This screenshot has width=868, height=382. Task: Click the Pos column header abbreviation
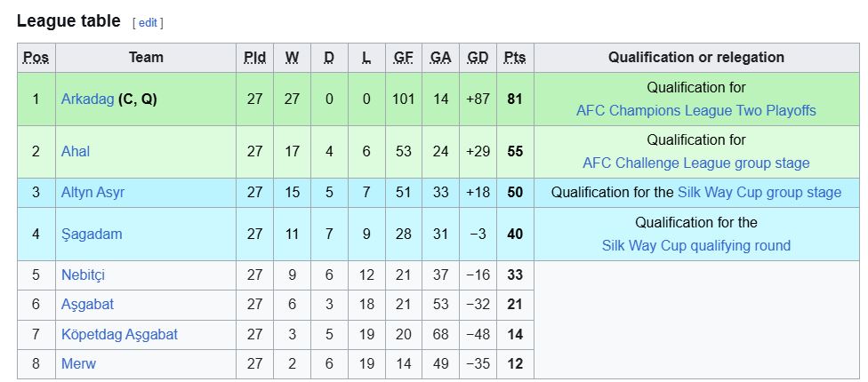point(36,58)
